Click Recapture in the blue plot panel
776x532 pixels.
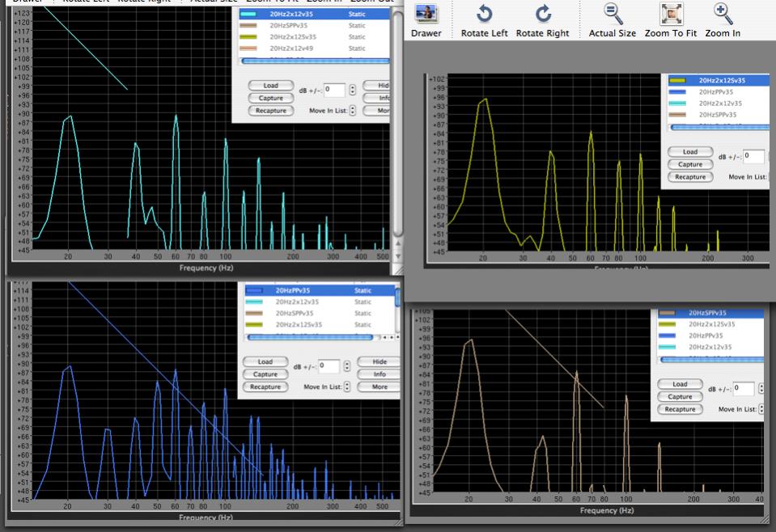click(x=265, y=386)
